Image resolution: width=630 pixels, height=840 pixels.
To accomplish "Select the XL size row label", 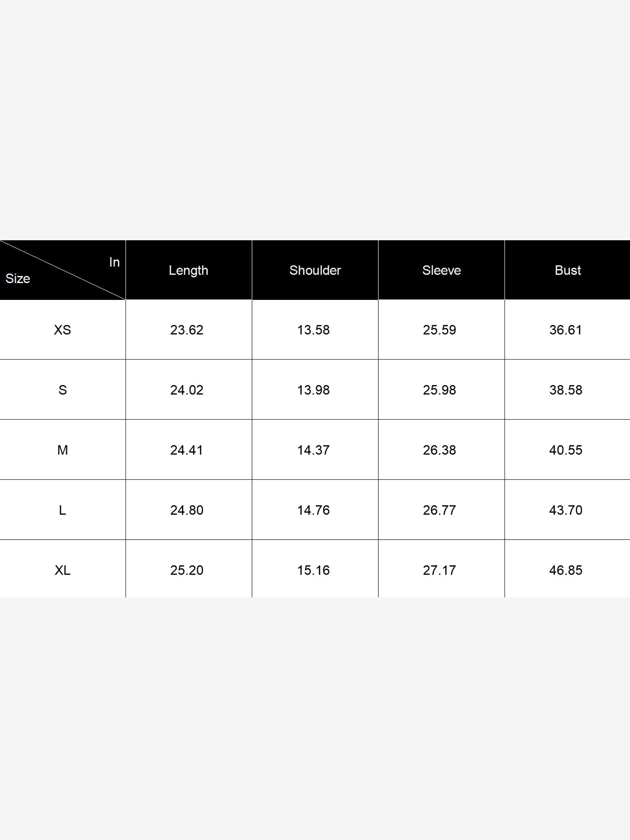I will tap(63, 570).
